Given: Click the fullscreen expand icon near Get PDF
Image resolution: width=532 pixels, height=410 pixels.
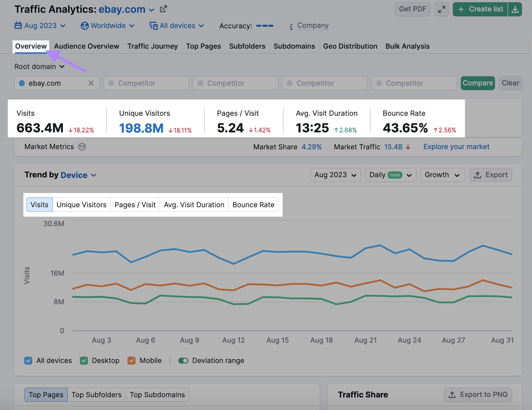Looking at the screenshot, I should click(x=442, y=9).
